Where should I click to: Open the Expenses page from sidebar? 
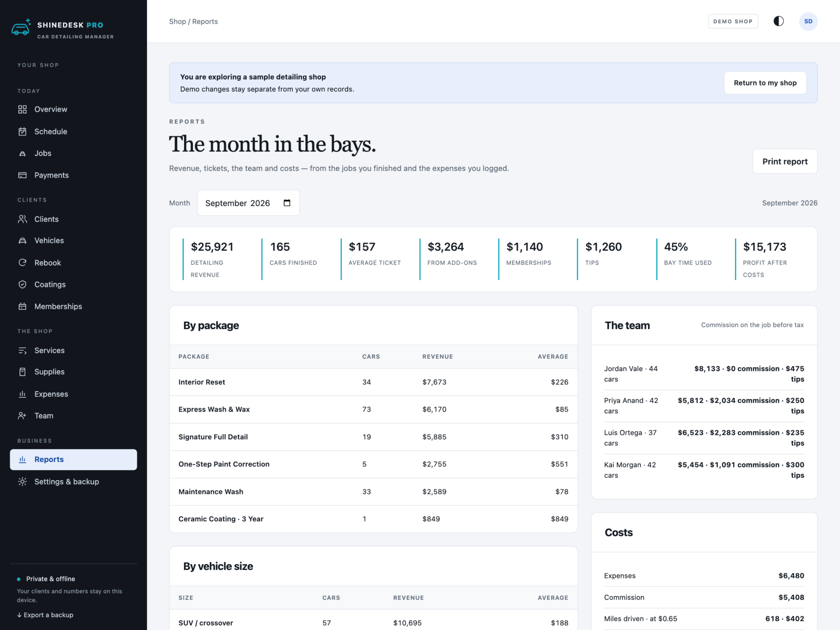click(73, 394)
